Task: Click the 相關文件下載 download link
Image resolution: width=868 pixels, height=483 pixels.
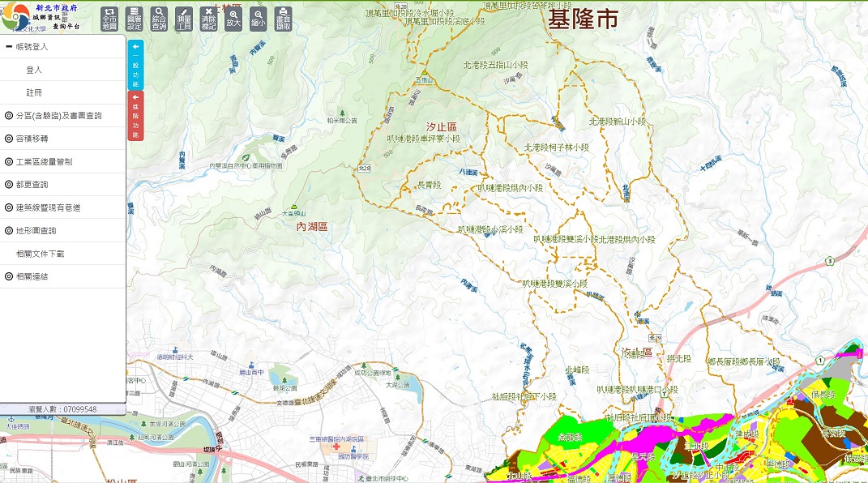Action: [x=40, y=254]
